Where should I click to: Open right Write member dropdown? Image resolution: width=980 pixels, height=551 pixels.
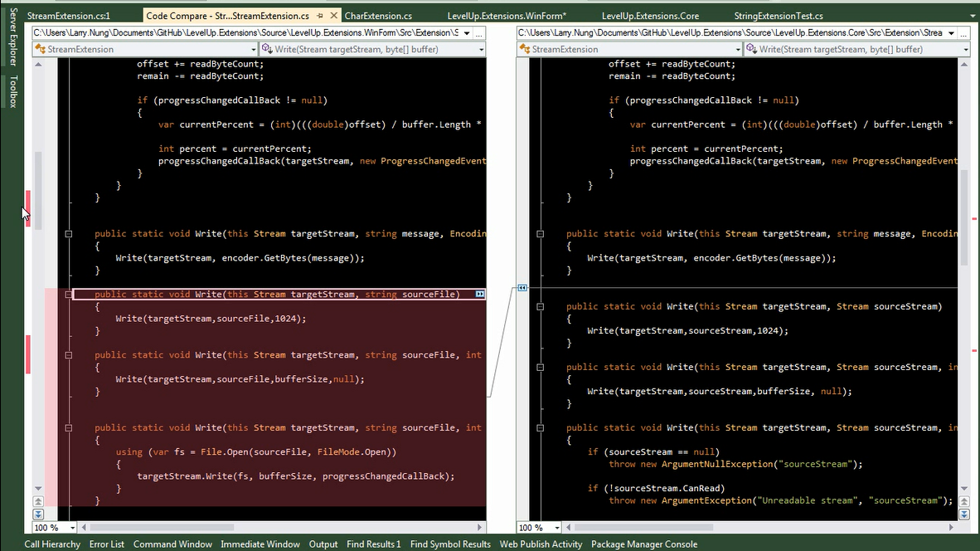(x=966, y=50)
